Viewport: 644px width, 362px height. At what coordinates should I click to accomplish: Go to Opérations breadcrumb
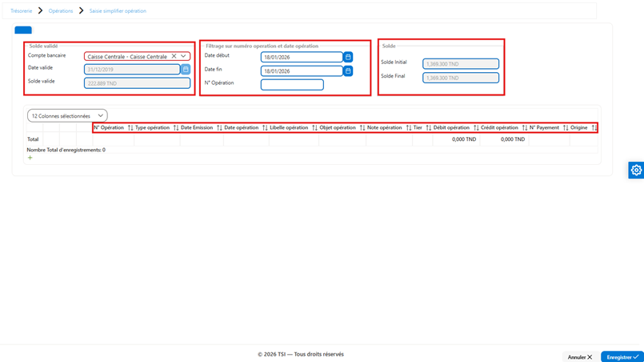(x=60, y=11)
